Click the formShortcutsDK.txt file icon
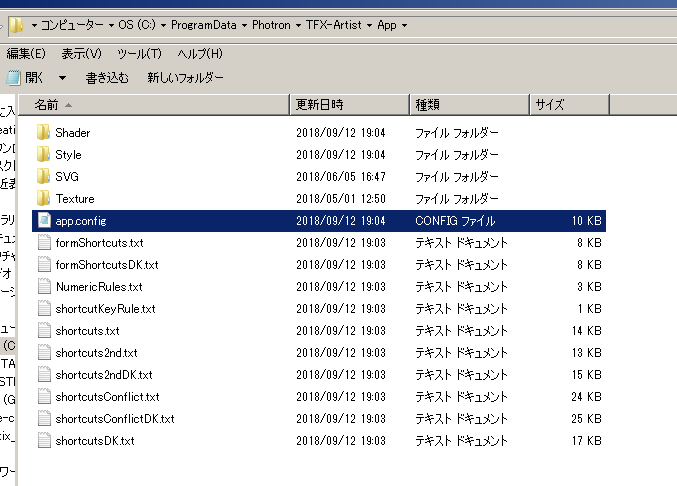The width and height of the screenshot is (677, 486). [x=44, y=265]
